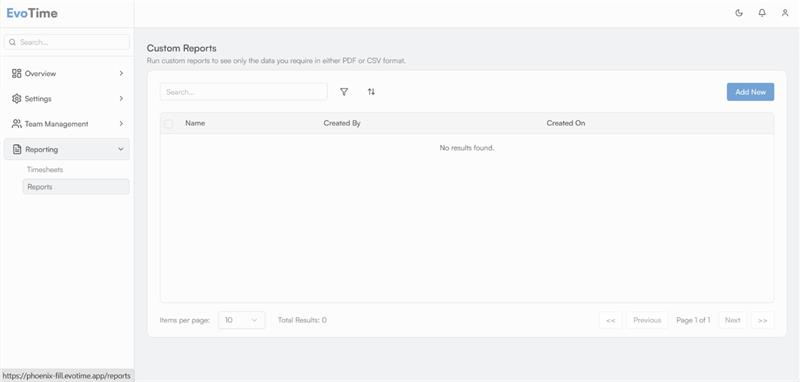Image resolution: width=800 pixels, height=382 pixels.
Task: Focus the reports table search field
Action: click(243, 92)
